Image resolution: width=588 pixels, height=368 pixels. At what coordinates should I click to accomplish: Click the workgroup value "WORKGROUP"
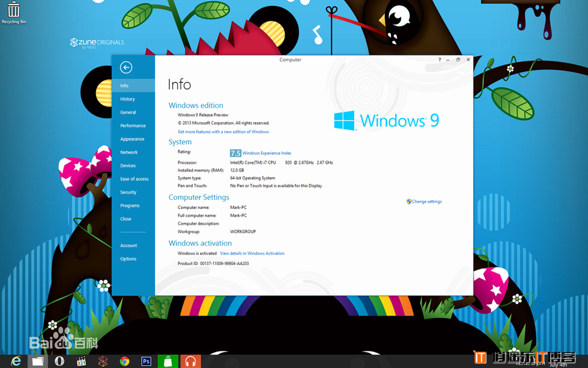243,232
